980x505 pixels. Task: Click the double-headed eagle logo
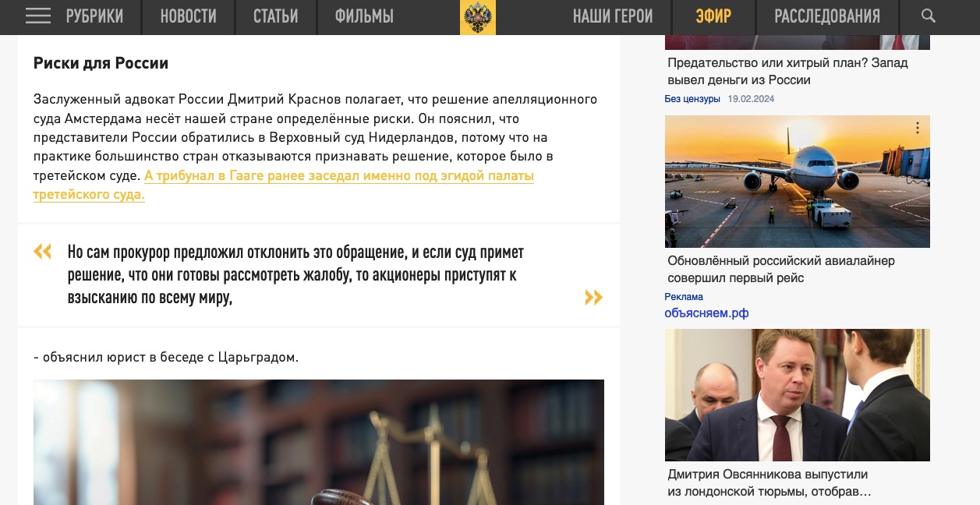(478, 17)
